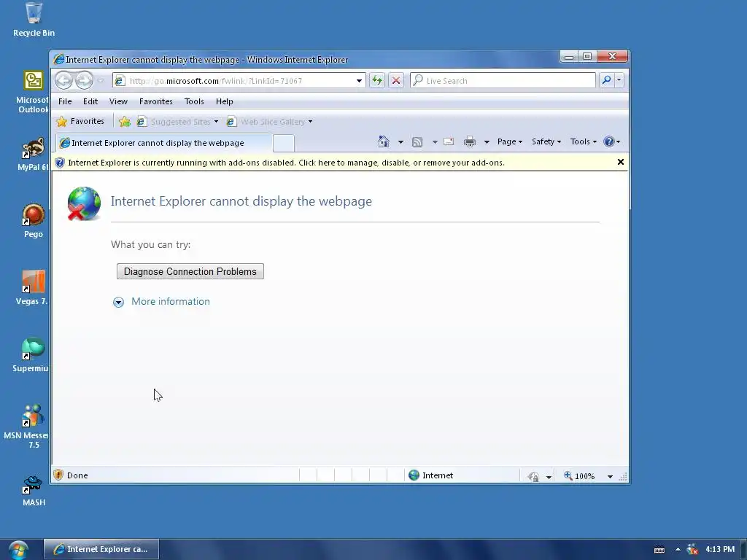This screenshot has height=560, width=747.
Task: Open the recent pages dropdown beside Forward
Action: coord(101,80)
